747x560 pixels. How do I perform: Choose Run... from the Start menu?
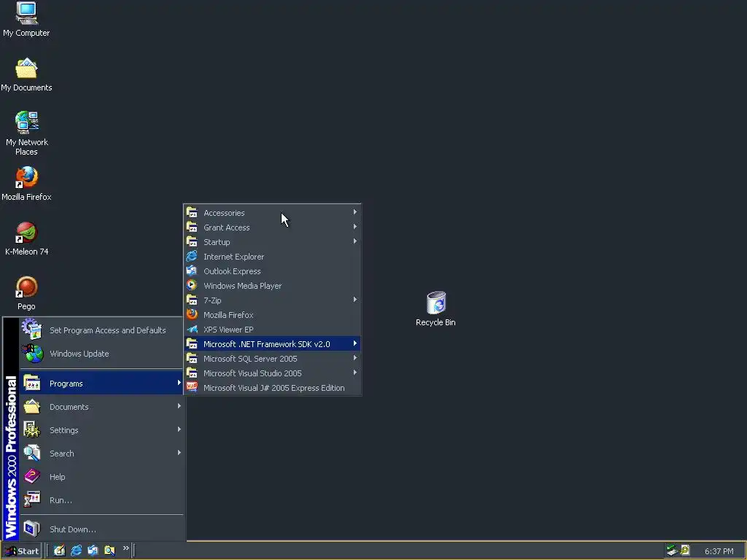pyautogui.click(x=101, y=500)
